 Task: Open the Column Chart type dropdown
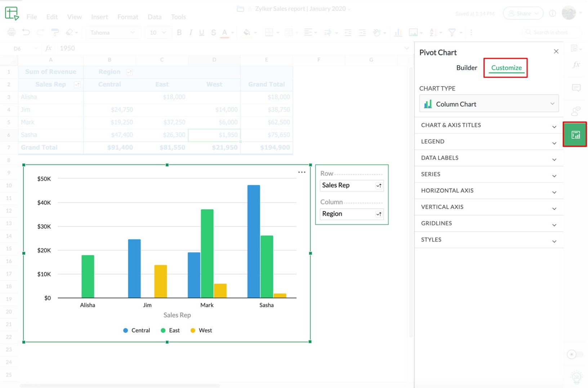pos(489,104)
